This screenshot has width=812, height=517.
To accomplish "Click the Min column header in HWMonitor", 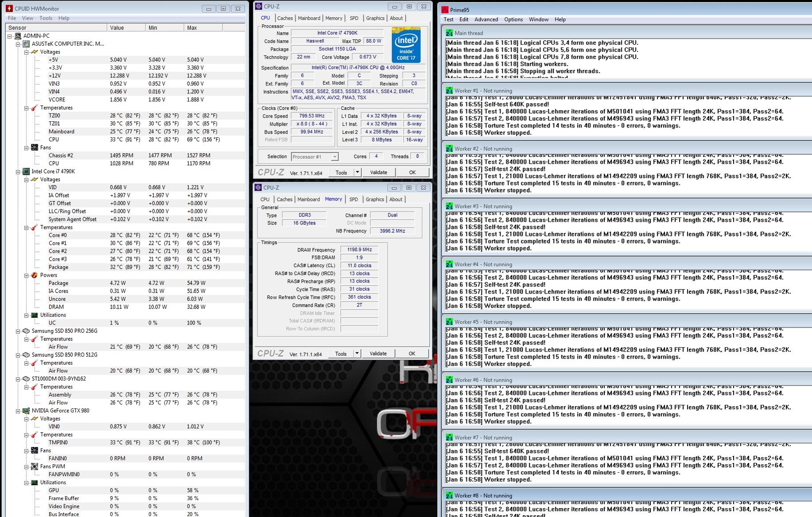I will pyautogui.click(x=164, y=27).
